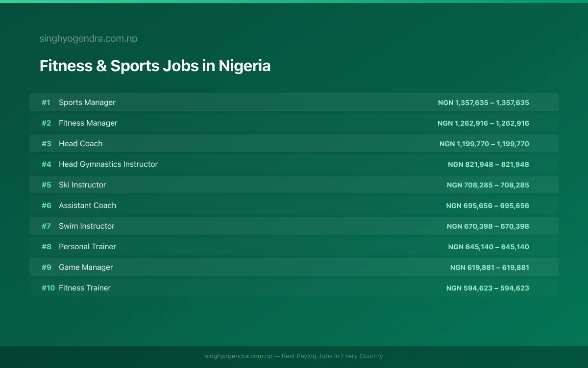Viewport: 588px width, 368px height.
Task: Click salary "NGN 645,140 – 645,140"
Action: click(x=489, y=247)
